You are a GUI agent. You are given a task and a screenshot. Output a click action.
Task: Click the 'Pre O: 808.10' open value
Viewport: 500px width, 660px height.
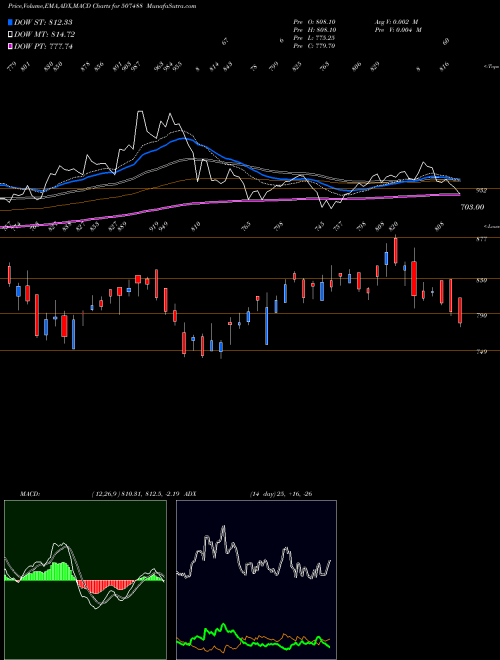[x=314, y=22]
